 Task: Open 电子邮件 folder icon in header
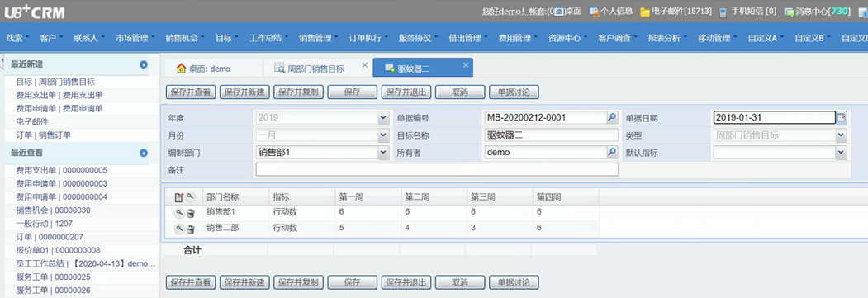645,12
